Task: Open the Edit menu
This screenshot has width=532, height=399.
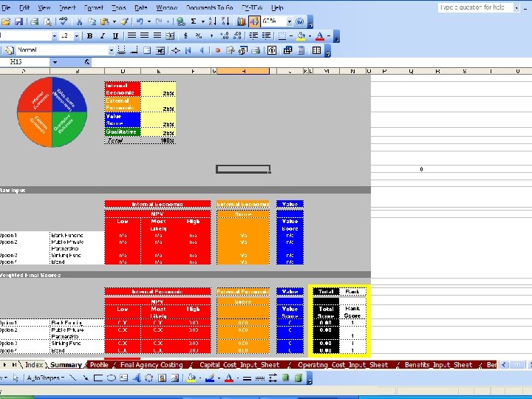Action: coord(24,7)
